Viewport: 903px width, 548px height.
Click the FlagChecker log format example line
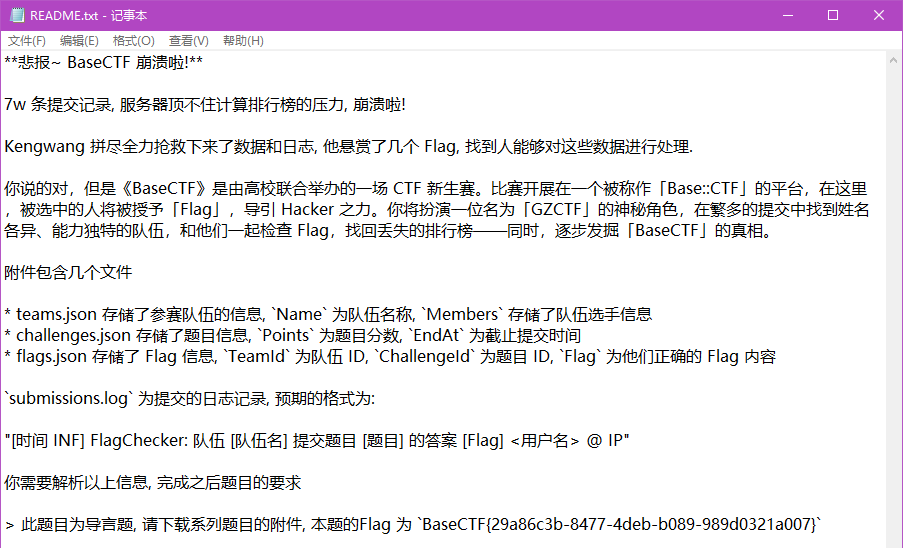pos(316,440)
